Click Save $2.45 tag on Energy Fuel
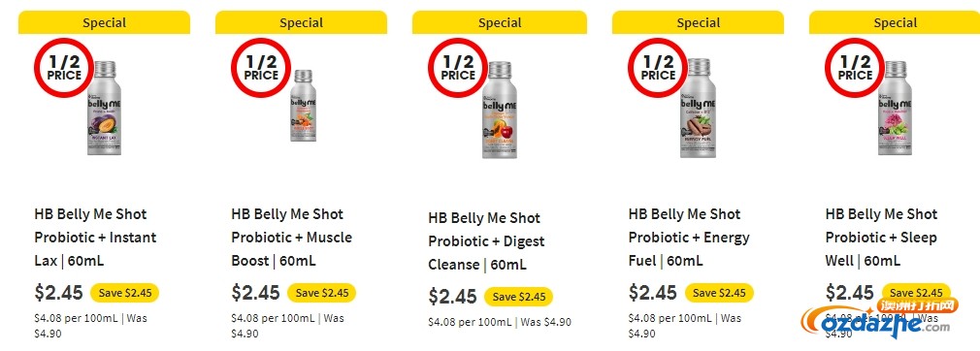The image size is (980, 351). click(x=719, y=293)
